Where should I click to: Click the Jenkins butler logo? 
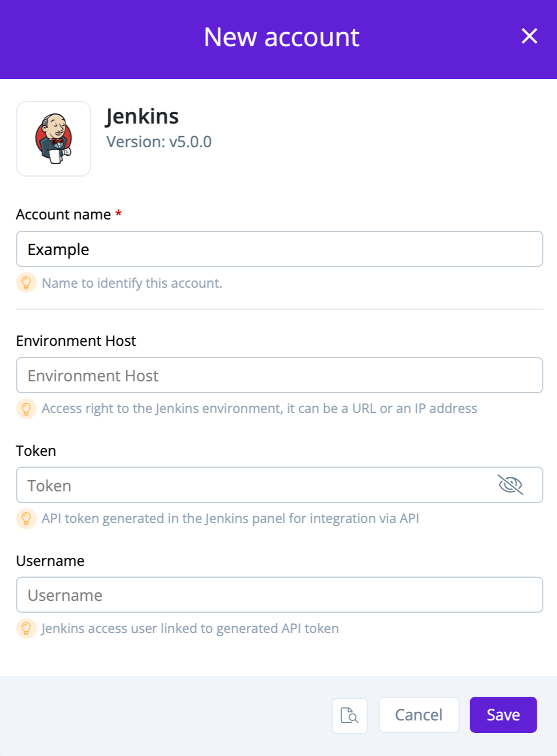(x=54, y=139)
